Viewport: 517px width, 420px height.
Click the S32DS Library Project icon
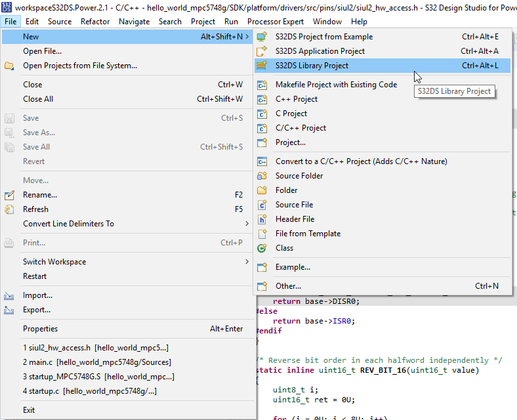pyautogui.click(x=262, y=66)
